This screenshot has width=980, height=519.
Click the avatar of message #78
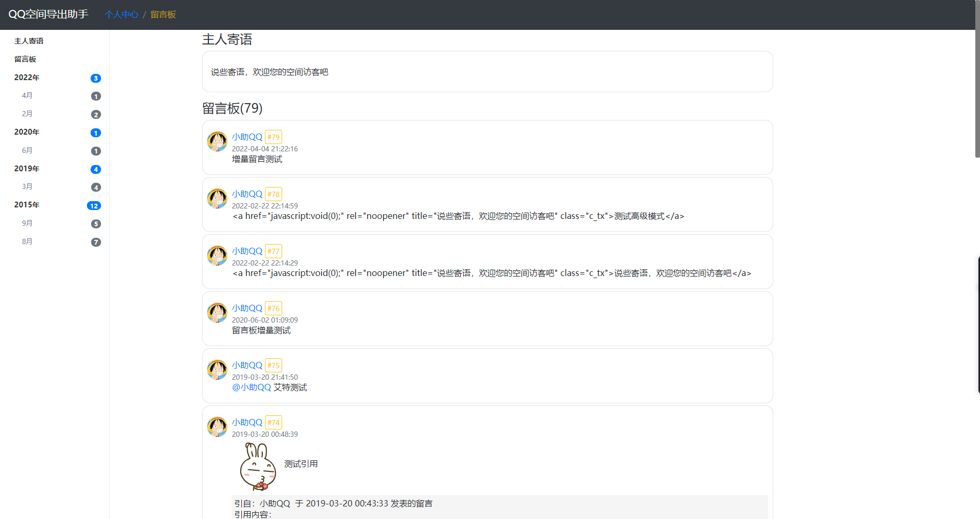point(217,198)
